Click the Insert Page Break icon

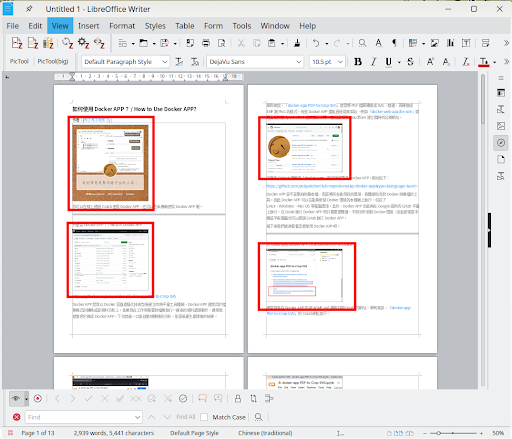(x=486, y=43)
